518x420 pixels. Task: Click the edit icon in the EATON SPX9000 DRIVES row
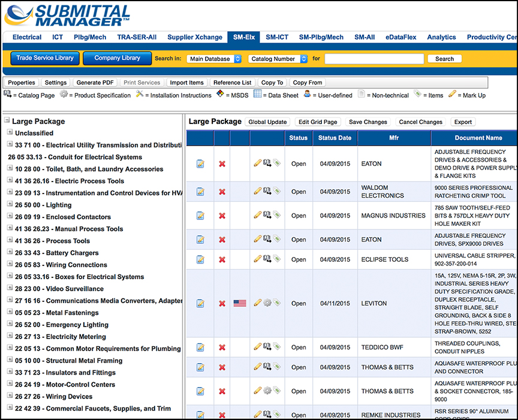click(x=200, y=240)
